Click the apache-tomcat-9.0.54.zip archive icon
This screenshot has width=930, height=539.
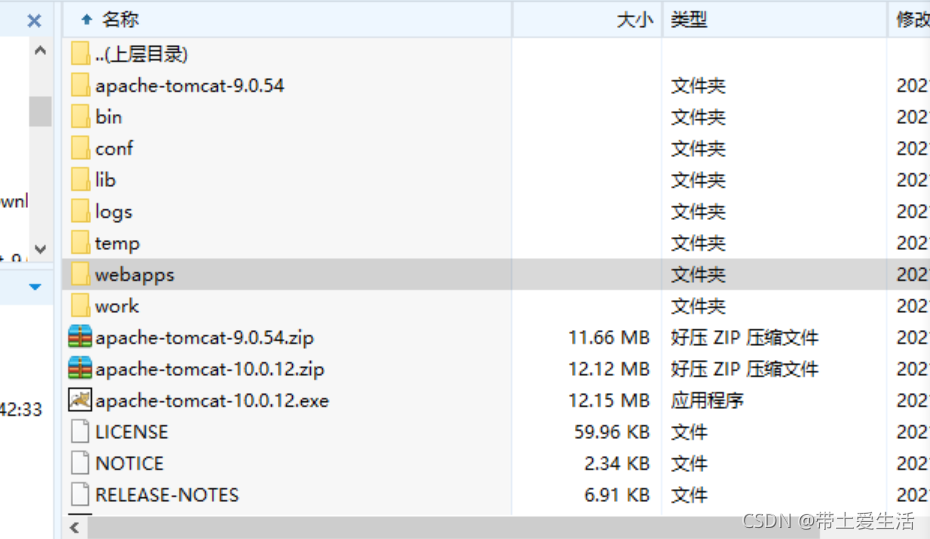click(80, 337)
